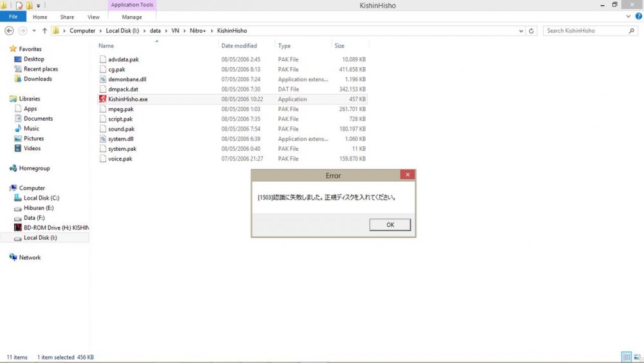
Task: Expand the ribbon with the chevron
Action: pos(629,17)
